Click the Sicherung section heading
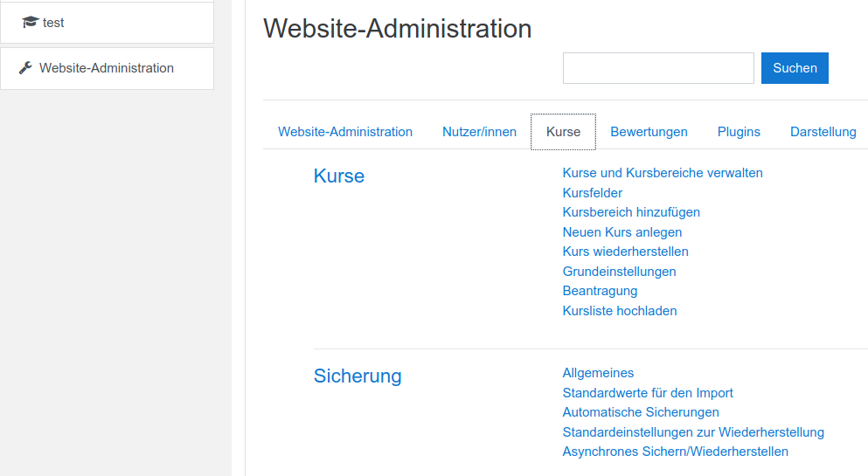 358,376
